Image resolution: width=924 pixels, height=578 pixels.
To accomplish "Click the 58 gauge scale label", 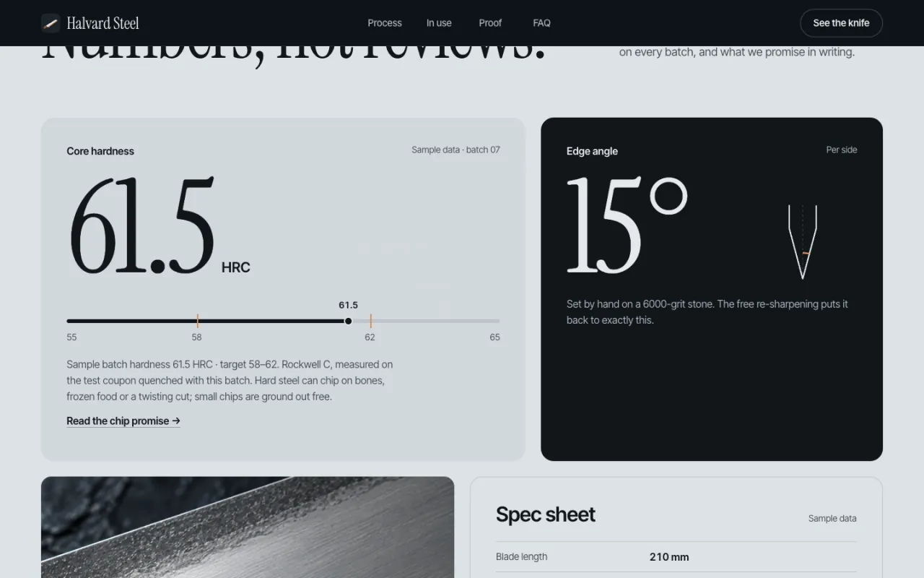I will (196, 337).
